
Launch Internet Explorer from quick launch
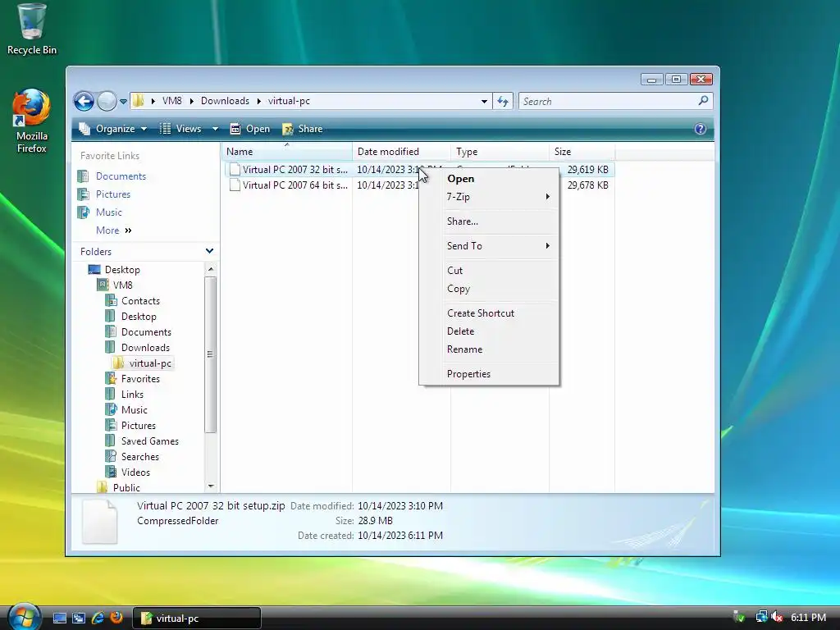(98, 618)
